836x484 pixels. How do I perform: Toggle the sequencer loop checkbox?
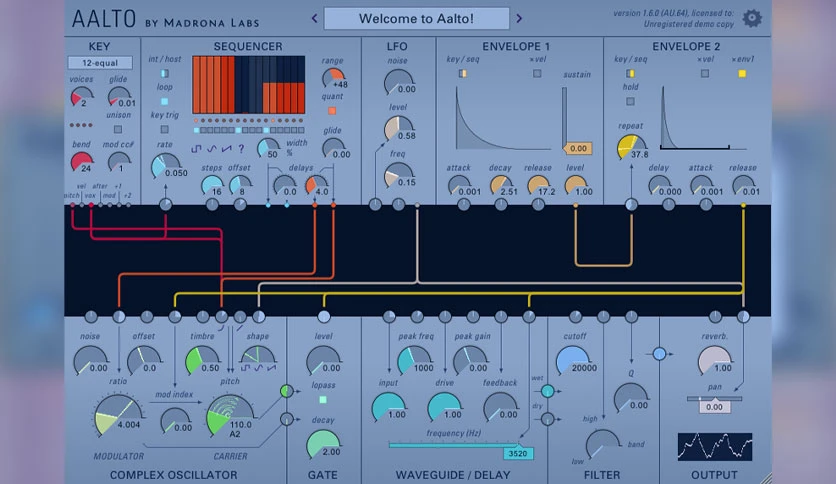point(165,101)
